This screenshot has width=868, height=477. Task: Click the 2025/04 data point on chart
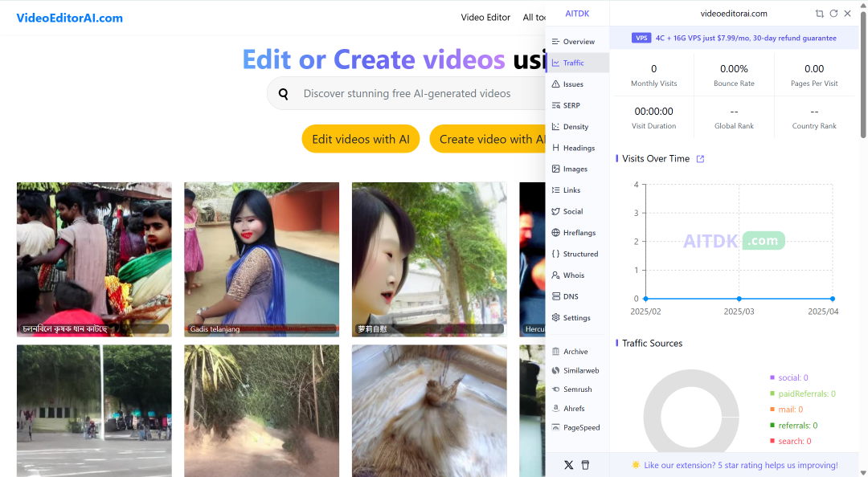(832, 299)
